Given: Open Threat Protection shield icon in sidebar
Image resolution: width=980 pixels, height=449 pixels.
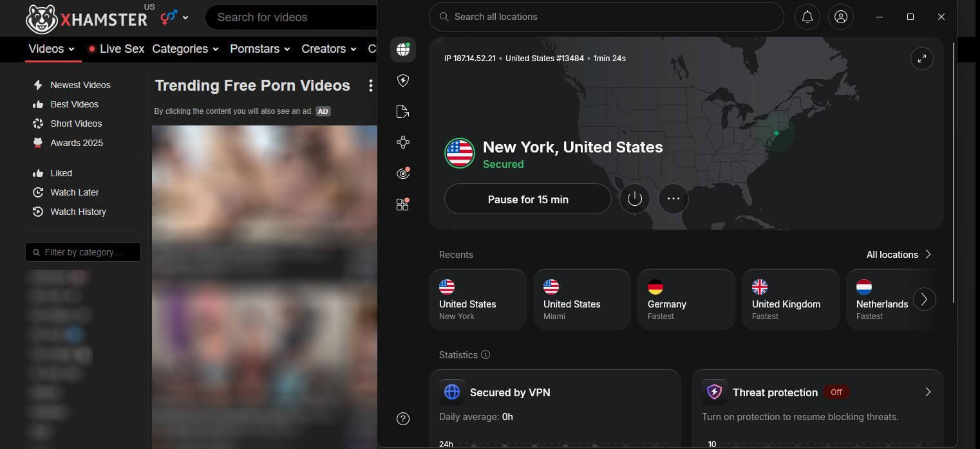Looking at the screenshot, I should pyautogui.click(x=403, y=80).
